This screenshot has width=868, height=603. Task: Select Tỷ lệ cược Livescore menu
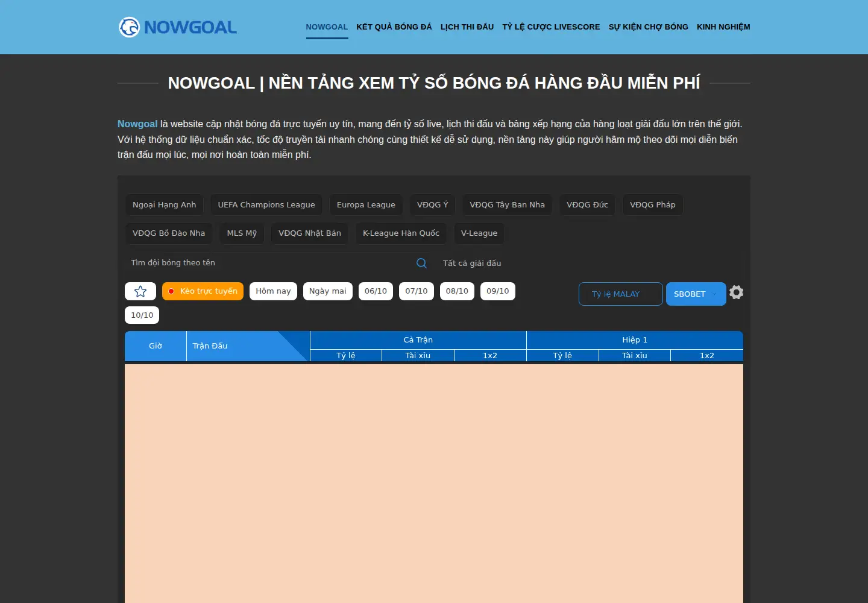551,27
